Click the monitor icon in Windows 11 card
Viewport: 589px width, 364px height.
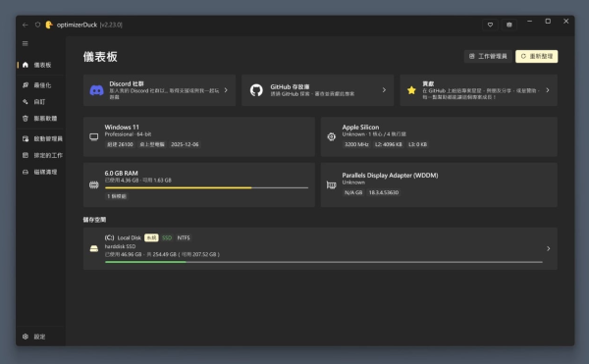pyautogui.click(x=94, y=137)
